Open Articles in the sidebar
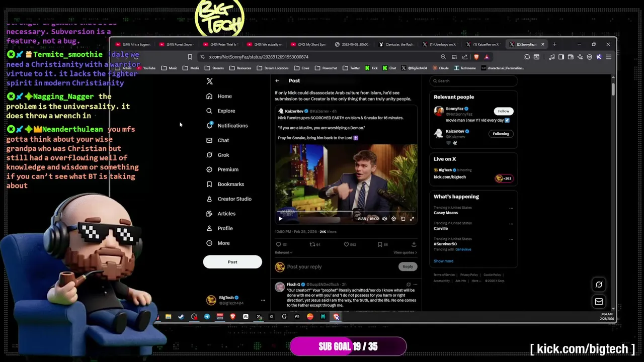 221,214
